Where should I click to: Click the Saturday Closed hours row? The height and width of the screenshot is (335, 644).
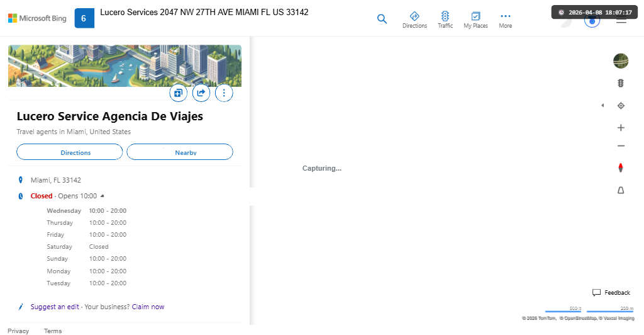pos(77,247)
